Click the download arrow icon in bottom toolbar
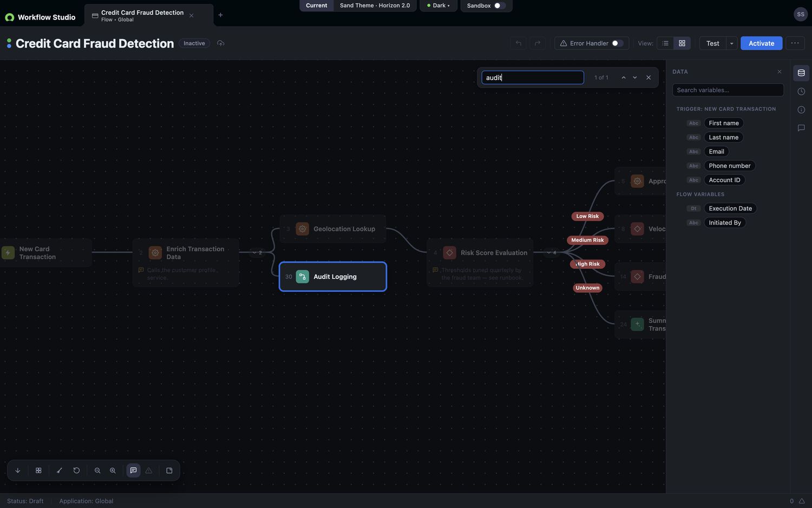This screenshot has width=812, height=508. coord(18,471)
